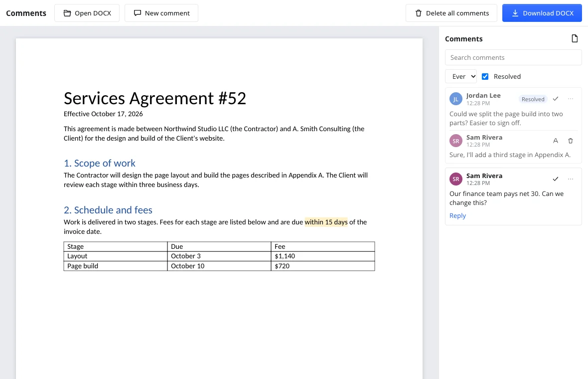
Task: Click the 'Services Agreement #52' title
Action: pyautogui.click(x=155, y=98)
